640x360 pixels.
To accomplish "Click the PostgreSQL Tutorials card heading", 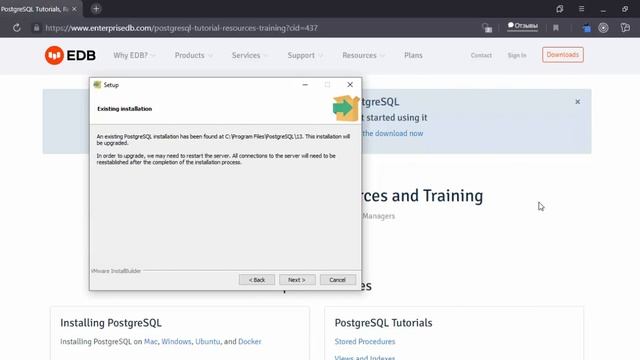I will [x=383, y=323].
